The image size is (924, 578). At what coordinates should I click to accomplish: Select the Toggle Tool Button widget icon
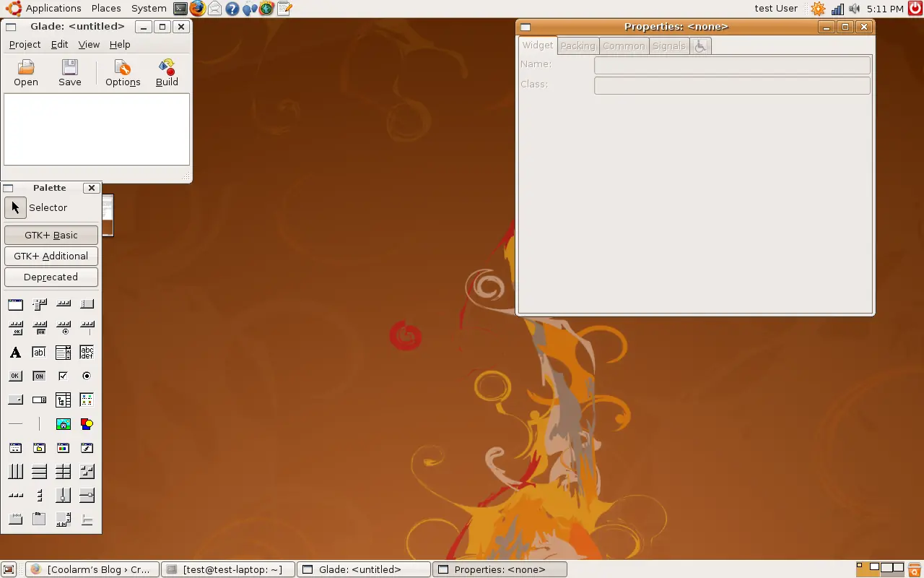pos(40,328)
